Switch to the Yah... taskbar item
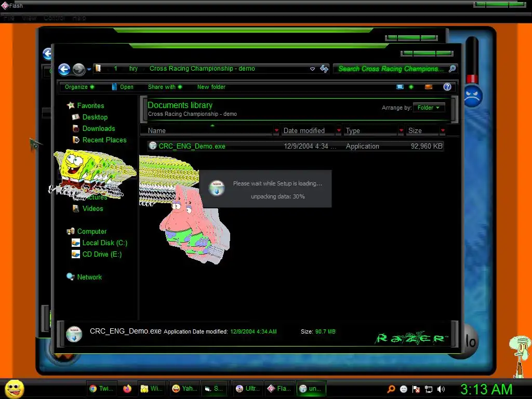Viewport: 532px width, 399px height. (x=184, y=389)
